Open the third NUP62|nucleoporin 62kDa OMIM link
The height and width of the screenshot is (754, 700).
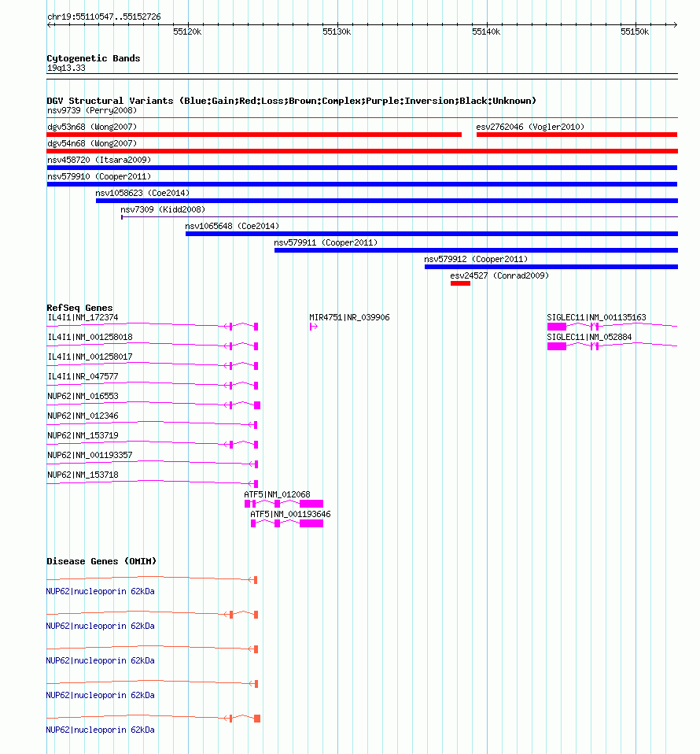[x=101, y=660]
